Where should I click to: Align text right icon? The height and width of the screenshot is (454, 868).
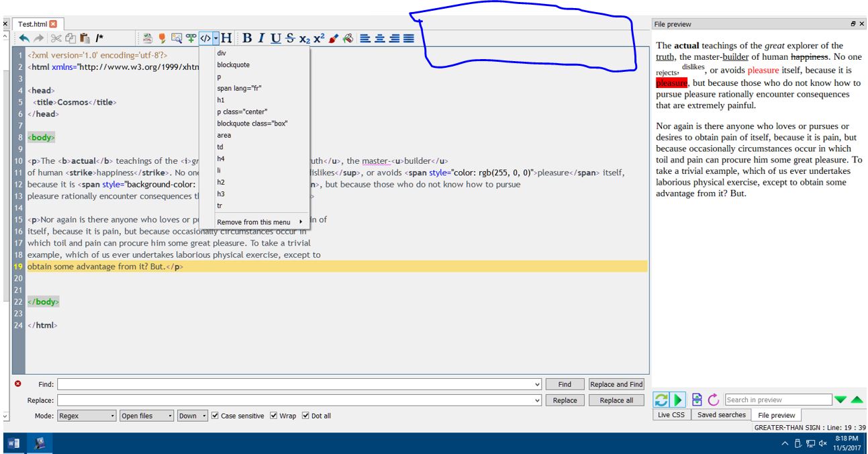point(394,38)
